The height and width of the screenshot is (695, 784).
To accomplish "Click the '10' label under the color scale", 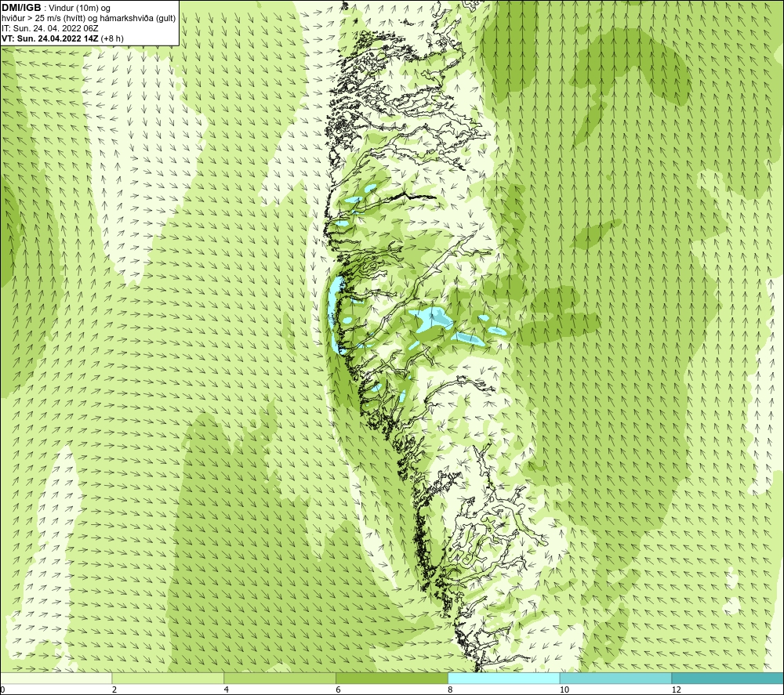I will coord(564,690).
